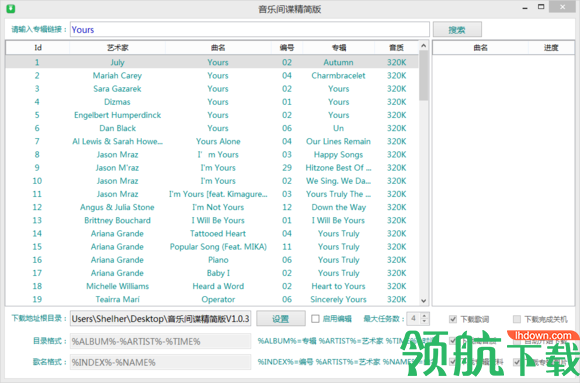580x383 pixels.
Task: Select the Michelle Williams row
Action: 212,286
